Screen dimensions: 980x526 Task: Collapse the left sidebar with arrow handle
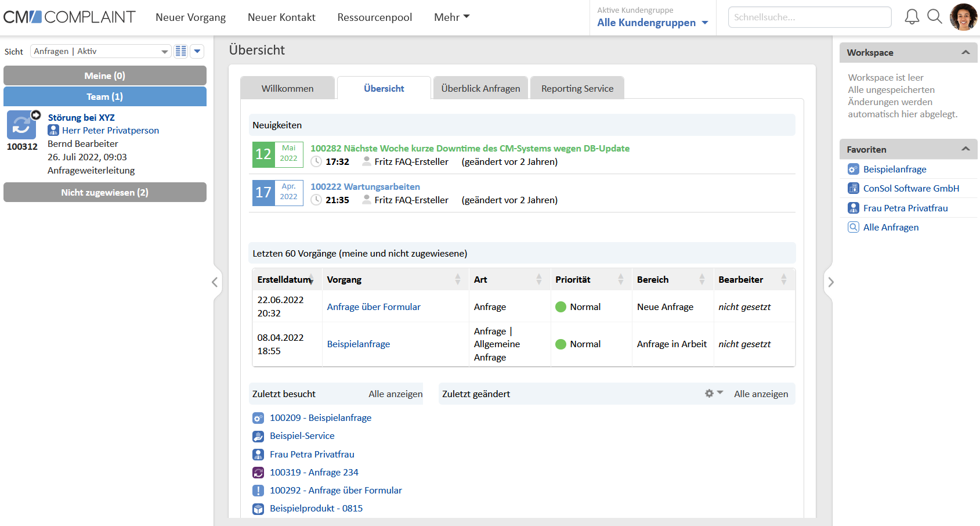click(215, 282)
